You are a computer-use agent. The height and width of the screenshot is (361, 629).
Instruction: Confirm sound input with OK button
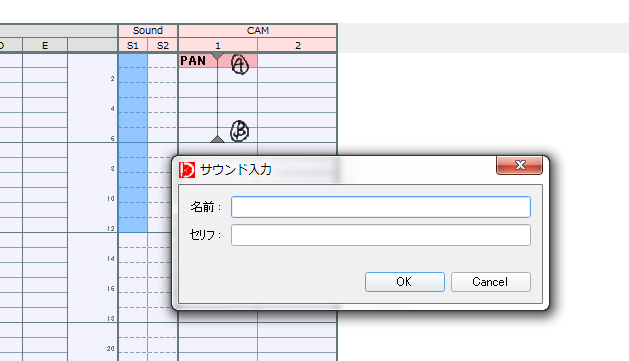point(404,282)
